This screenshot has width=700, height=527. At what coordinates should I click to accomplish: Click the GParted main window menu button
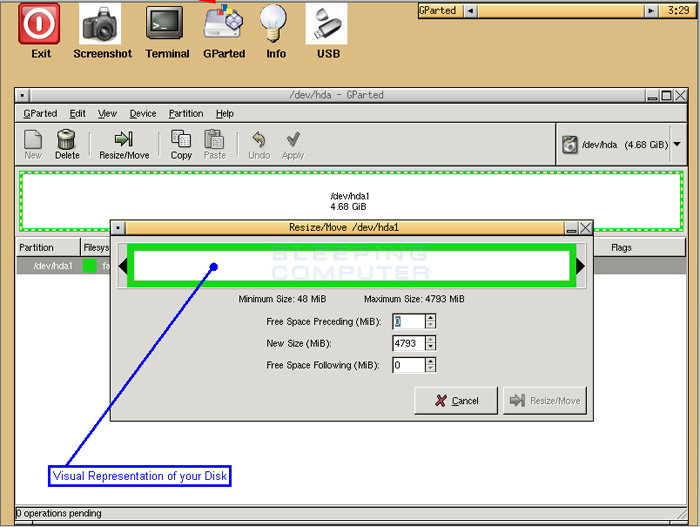(x=22, y=95)
